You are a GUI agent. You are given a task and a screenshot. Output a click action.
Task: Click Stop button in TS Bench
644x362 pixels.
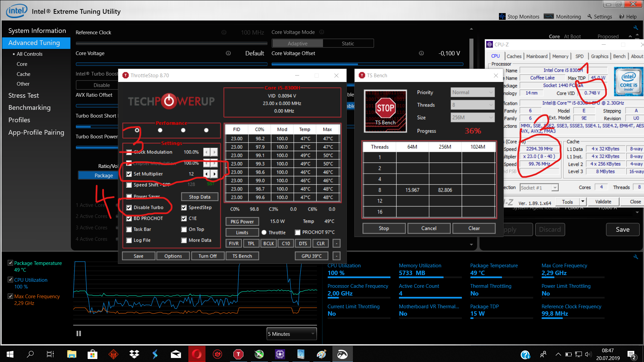(x=384, y=228)
